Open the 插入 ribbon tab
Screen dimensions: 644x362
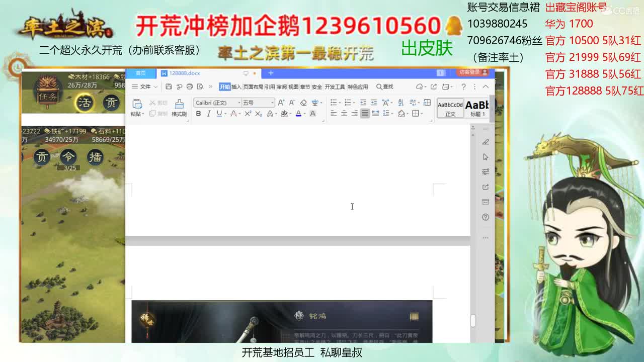(x=236, y=86)
